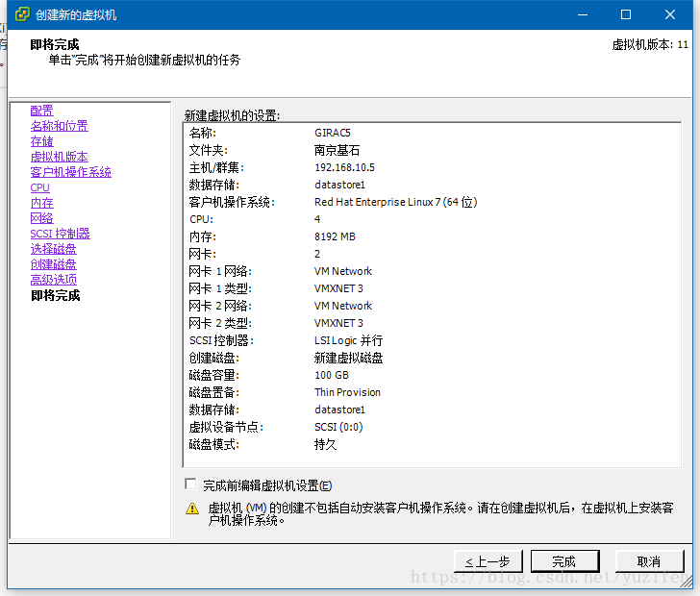Image resolution: width=700 pixels, height=596 pixels.
Task: Select the 磁盘置备 row label
Action: [214, 392]
